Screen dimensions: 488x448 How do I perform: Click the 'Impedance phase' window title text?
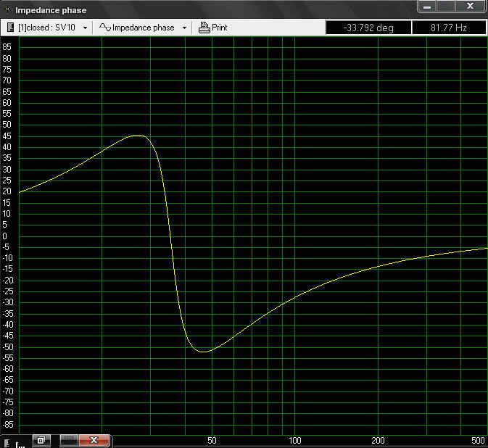click(x=51, y=10)
